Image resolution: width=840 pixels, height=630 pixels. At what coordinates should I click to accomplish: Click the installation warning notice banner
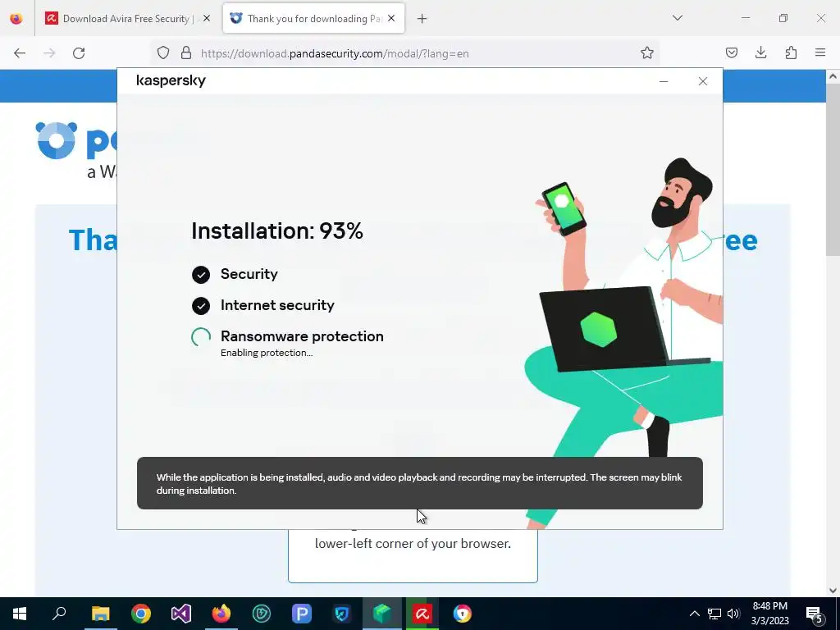(420, 483)
